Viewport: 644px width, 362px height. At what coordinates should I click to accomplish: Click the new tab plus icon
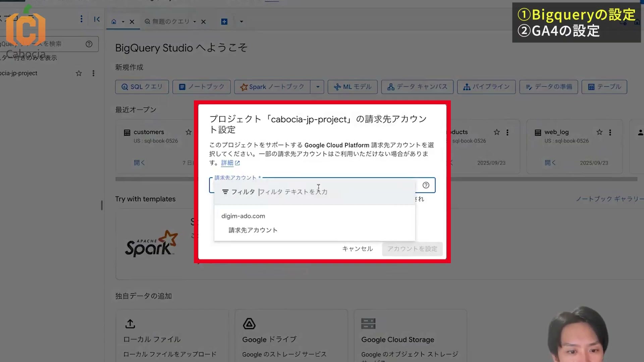(x=224, y=22)
